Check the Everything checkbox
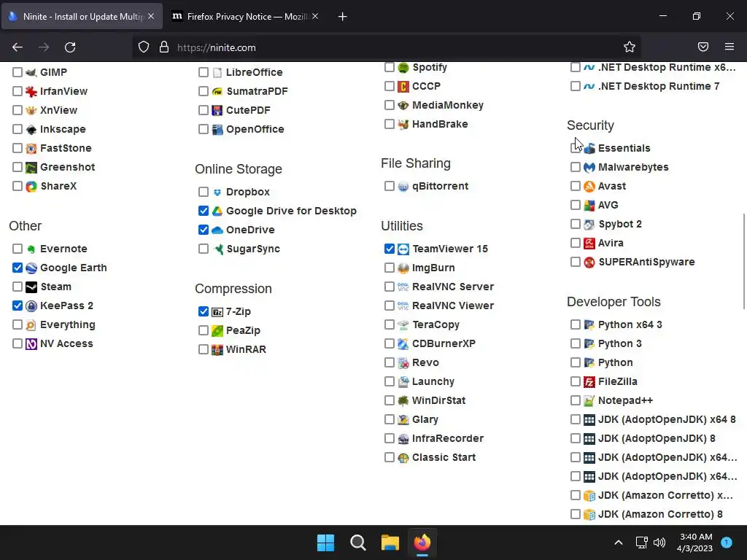This screenshot has height=560, width=747. click(18, 324)
